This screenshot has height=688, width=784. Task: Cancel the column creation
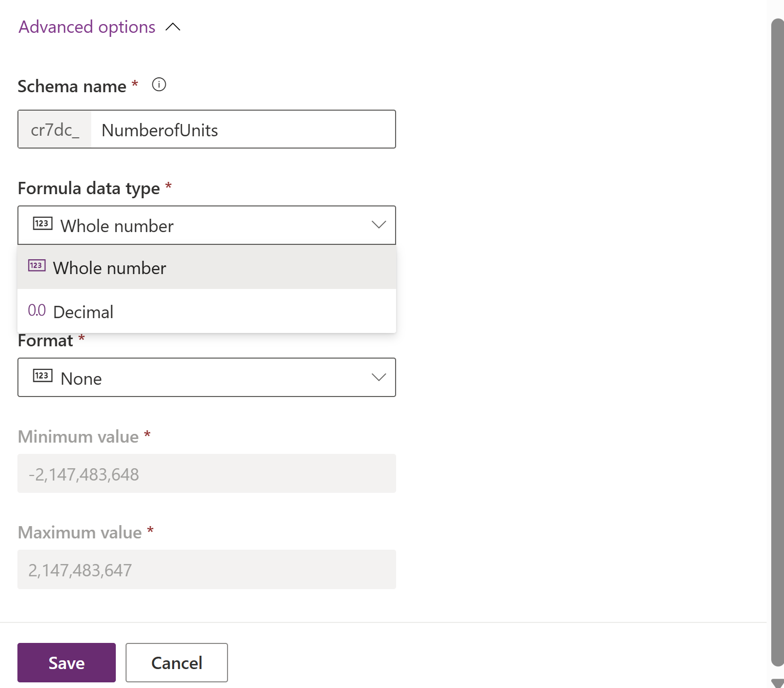176,662
